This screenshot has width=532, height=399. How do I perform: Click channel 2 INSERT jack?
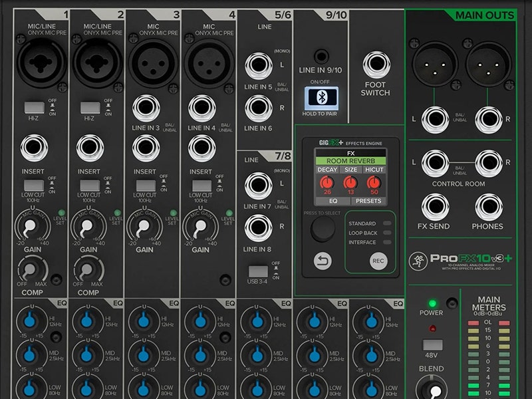[x=90, y=148]
